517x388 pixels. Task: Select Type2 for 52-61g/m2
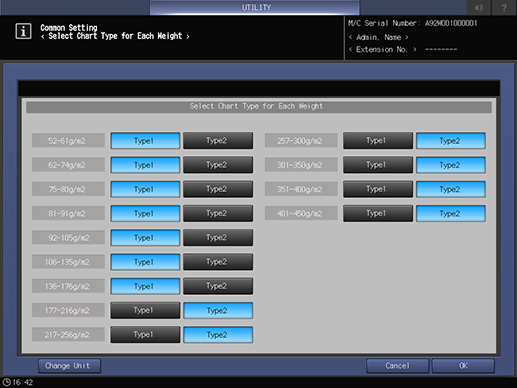pyautogui.click(x=218, y=141)
